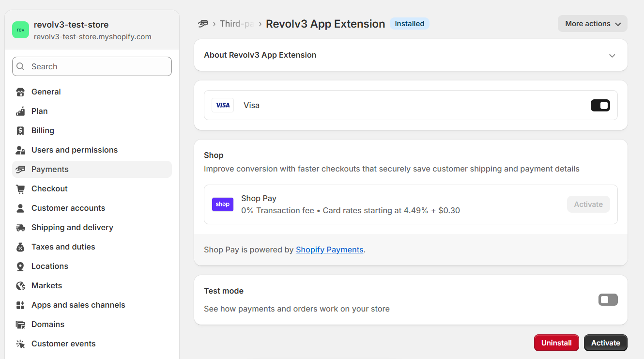Enable Test mode for payments

(x=608, y=299)
